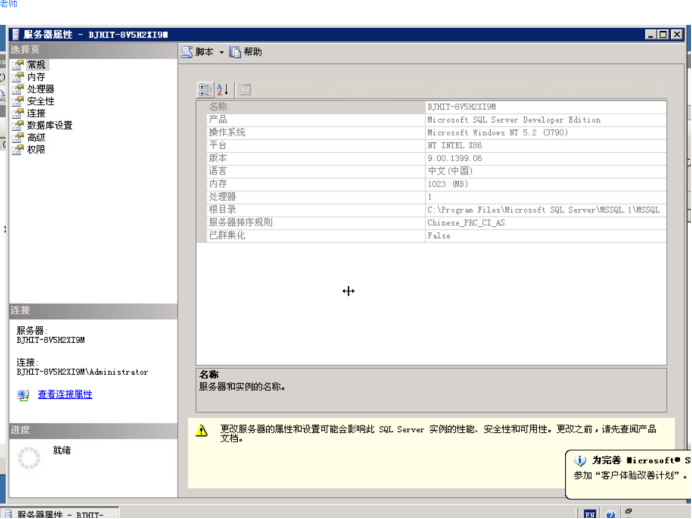Click the 脚本 script toolbar button
The width and height of the screenshot is (692, 519).
(197, 52)
